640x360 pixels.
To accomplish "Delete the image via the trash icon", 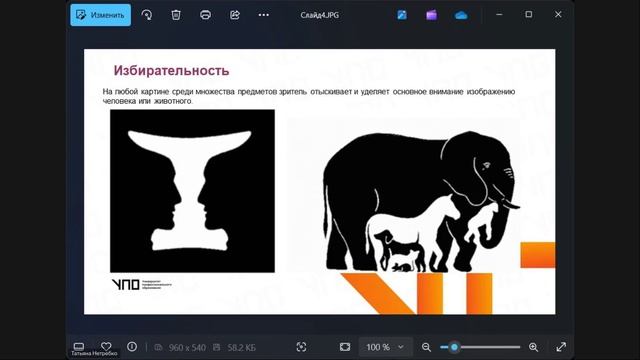I will coord(176,15).
